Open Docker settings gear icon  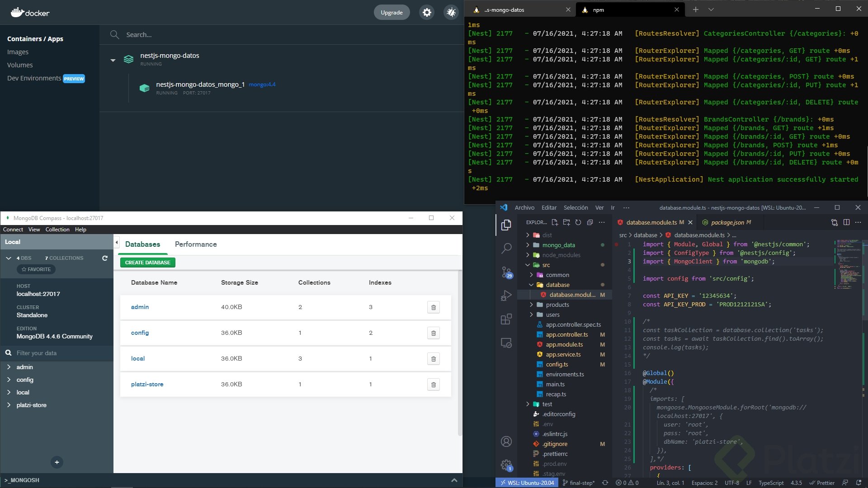427,13
